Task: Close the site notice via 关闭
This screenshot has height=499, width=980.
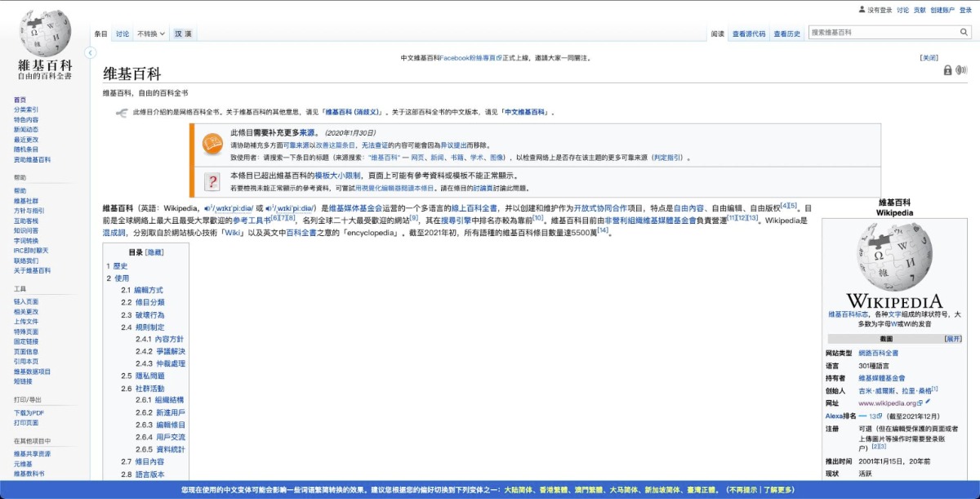Action: click(x=929, y=58)
